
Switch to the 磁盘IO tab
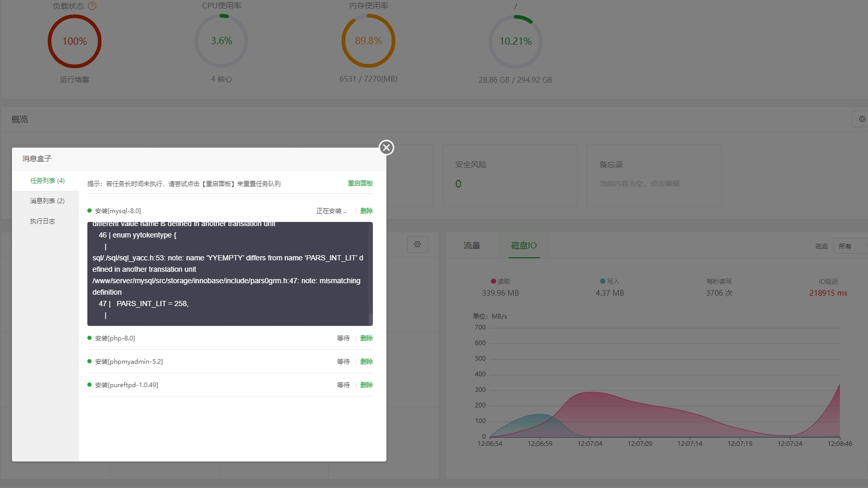(524, 246)
